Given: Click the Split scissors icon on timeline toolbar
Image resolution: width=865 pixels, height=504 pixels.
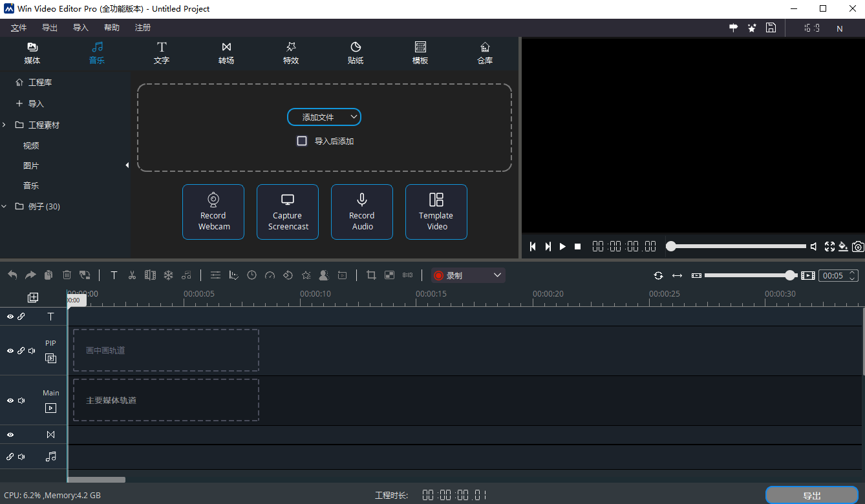Looking at the screenshot, I should (x=132, y=275).
